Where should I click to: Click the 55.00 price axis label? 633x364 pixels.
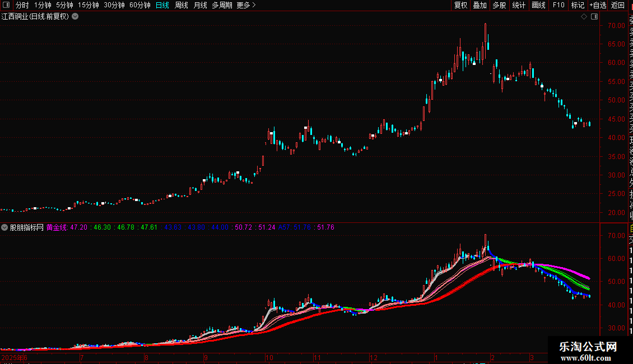616,82
